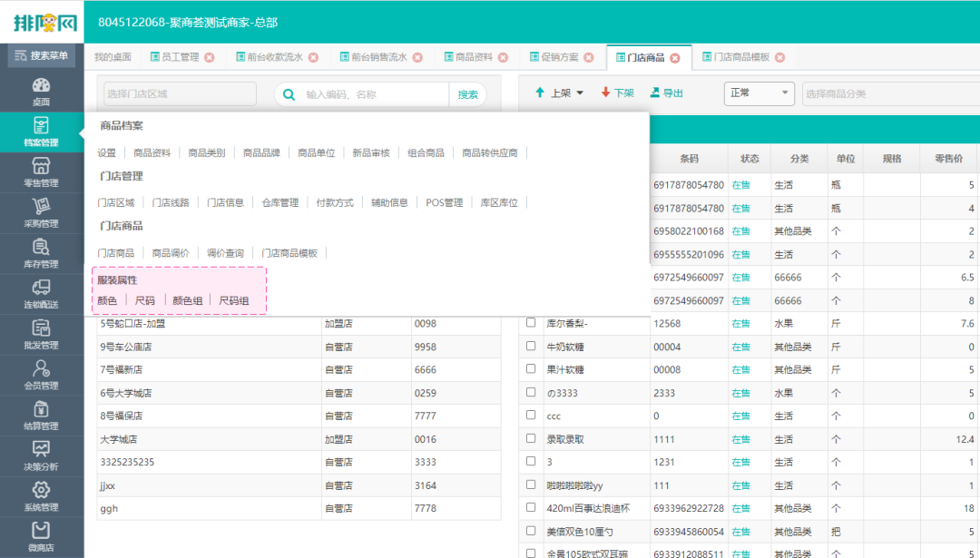The height and width of the screenshot is (558, 980).
Task: Click the 导出 export icon button
Action: pos(666,93)
